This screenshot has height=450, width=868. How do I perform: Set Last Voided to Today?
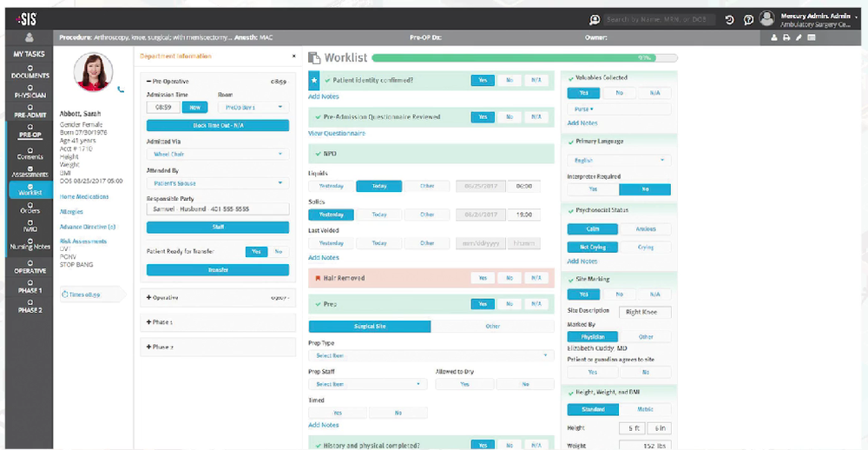[379, 243]
